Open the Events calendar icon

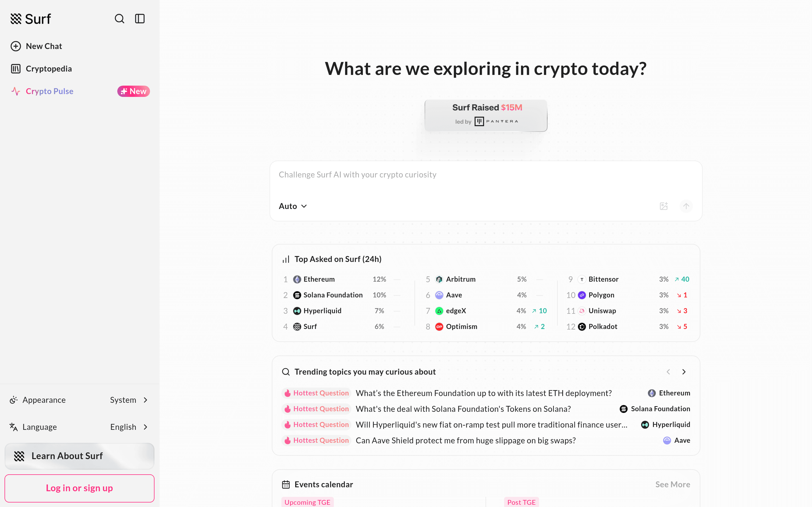pos(286,484)
